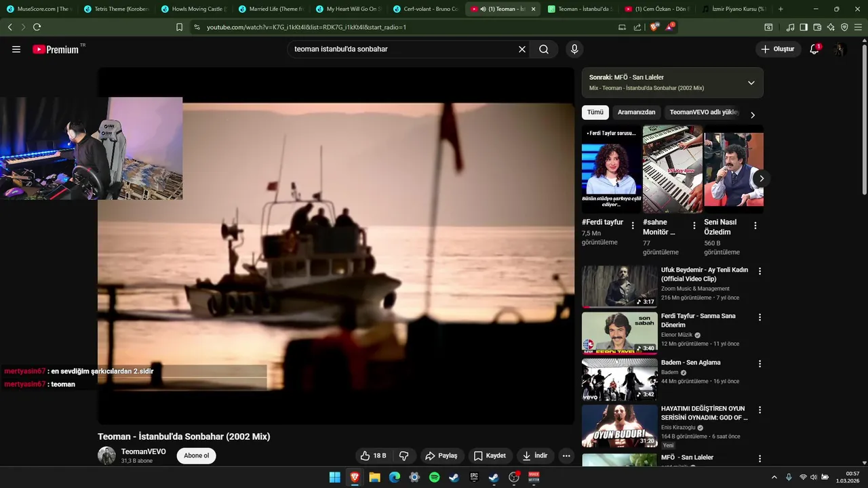Image resolution: width=868 pixels, height=488 pixels.
Task: Switch to Married Life browser tab
Action: 271,9
